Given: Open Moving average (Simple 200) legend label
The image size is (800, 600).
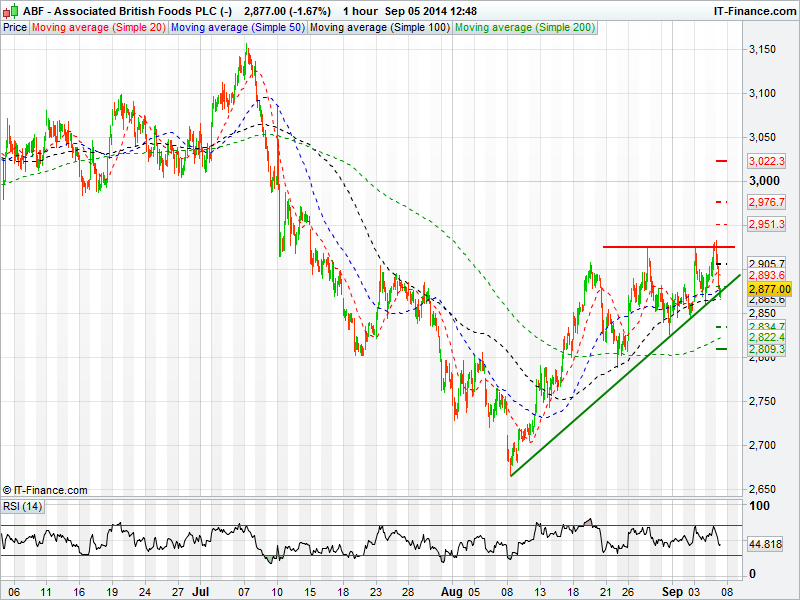Looking at the screenshot, I should [x=524, y=27].
